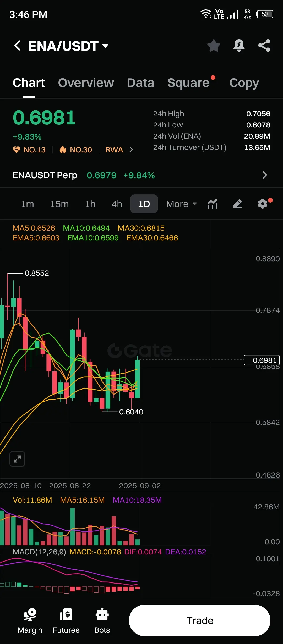
Task: Open chart settings gear icon
Action: pos(263,204)
